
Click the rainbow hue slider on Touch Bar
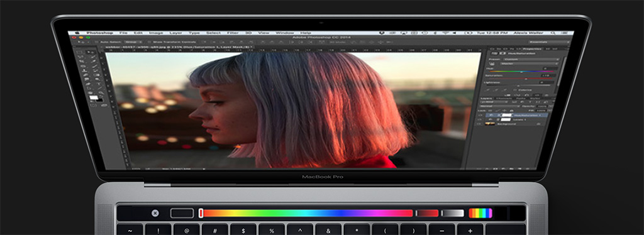(306, 213)
